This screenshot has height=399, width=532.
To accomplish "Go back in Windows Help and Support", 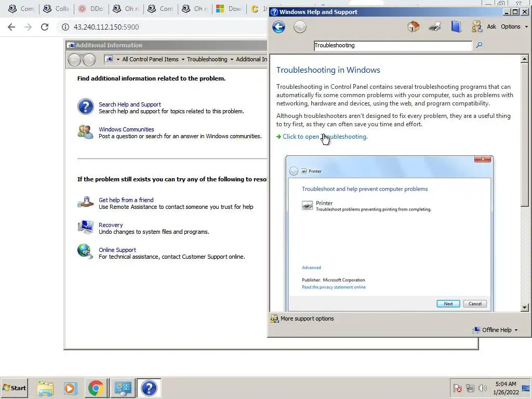I will tap(278, 27).
